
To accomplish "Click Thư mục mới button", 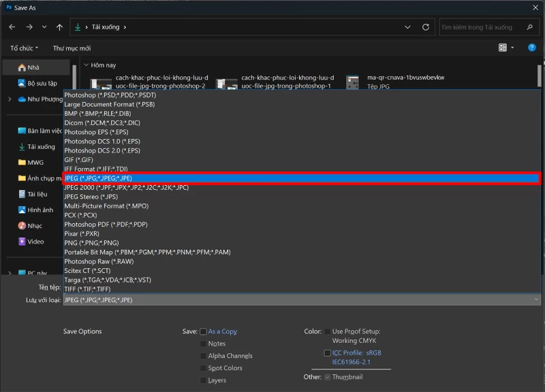I will click(72, 48).
